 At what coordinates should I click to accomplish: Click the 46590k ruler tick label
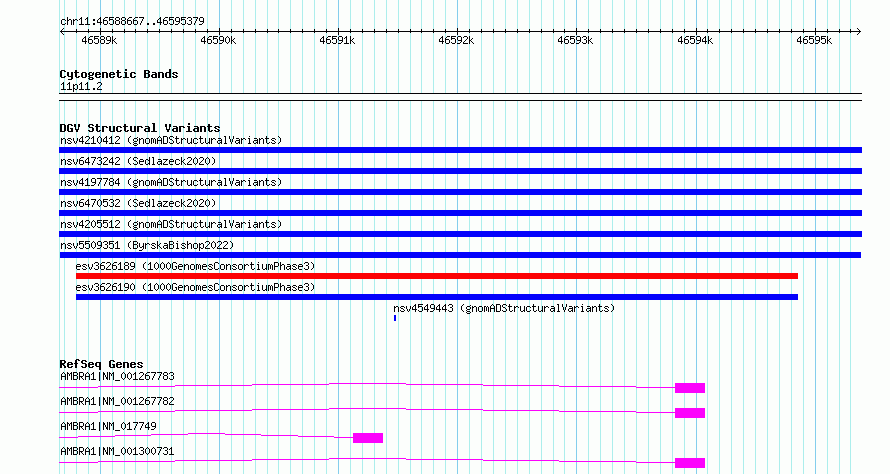[x=218, y=41]
